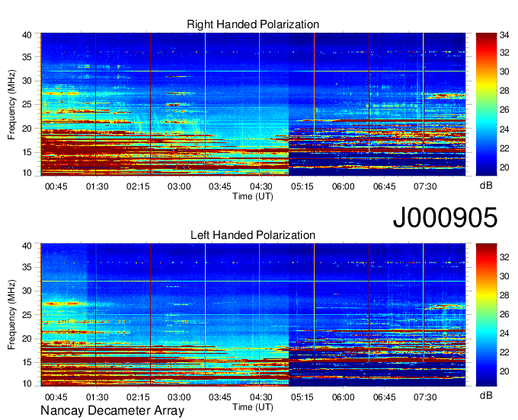Image resolution: width=518 pixels, height=420 pixels.
Task: Click the 07:30 time tick of Left Handed plot
Action: [425, 397]
